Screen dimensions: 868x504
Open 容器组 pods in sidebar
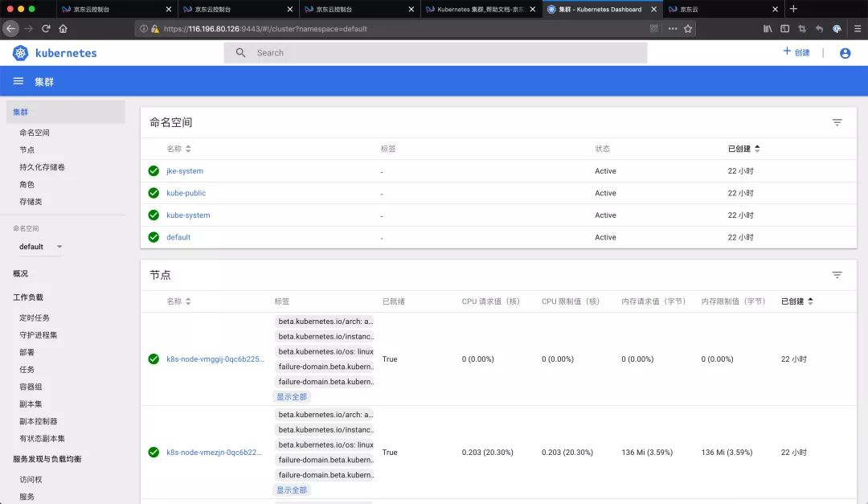coord(31,387)
